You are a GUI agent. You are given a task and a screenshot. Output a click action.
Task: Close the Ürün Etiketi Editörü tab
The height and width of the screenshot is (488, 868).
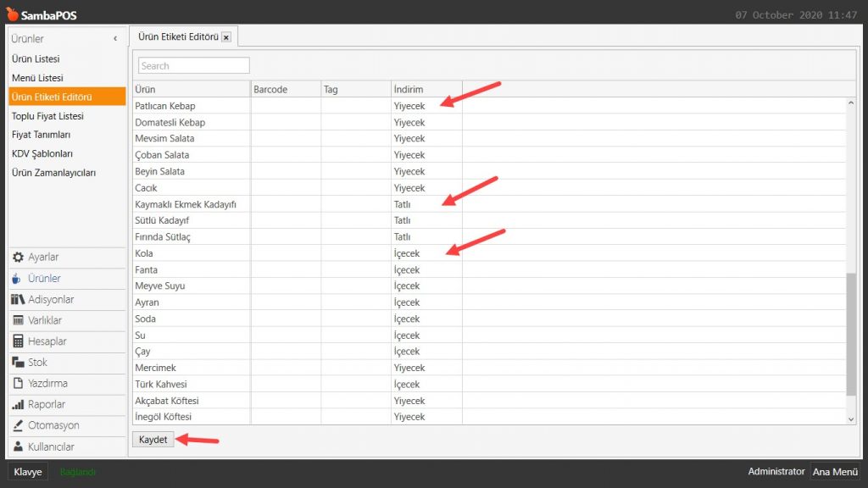225,38
